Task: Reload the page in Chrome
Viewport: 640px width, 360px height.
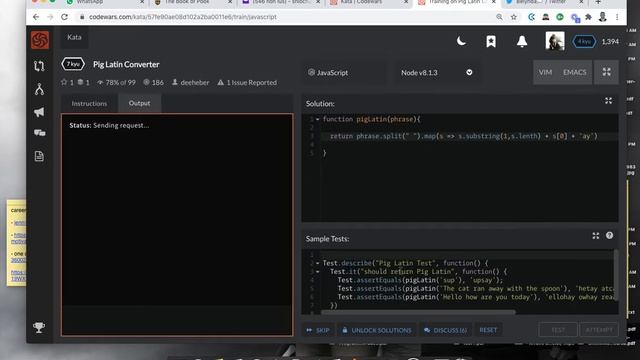Action: (64, 17)
